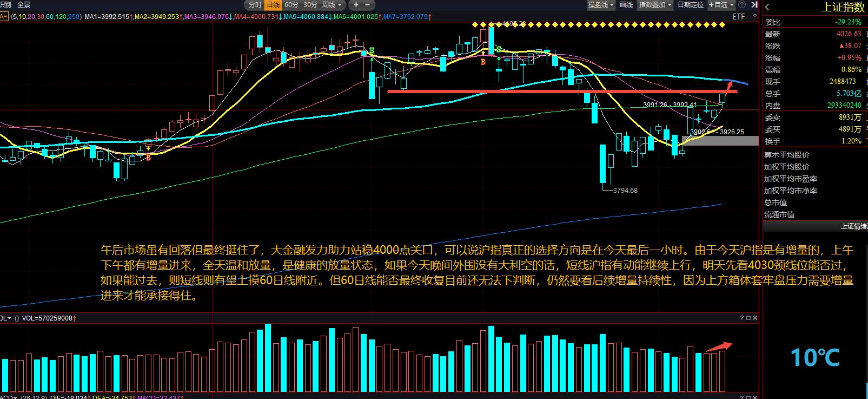The height and width of the screenshot is (399, 868).
Task: Click the back arrow beside 上证指数
Action: (x=767, y=7)
